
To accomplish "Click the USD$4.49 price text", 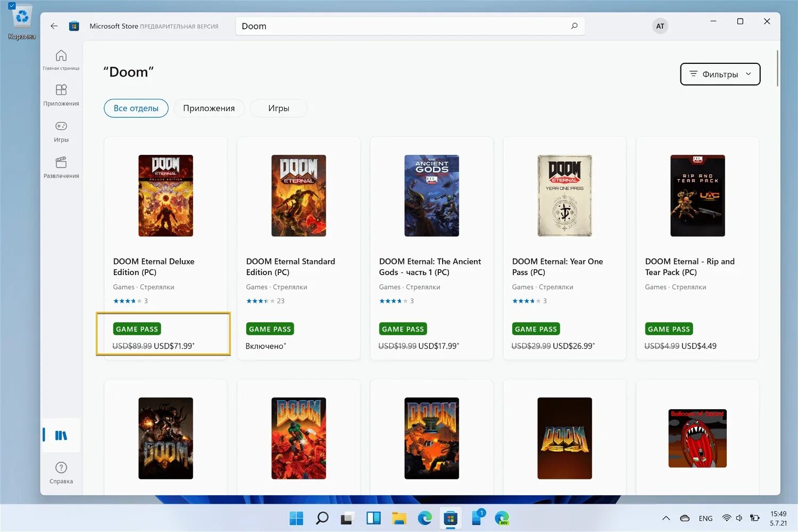I will tap(699, 346).
